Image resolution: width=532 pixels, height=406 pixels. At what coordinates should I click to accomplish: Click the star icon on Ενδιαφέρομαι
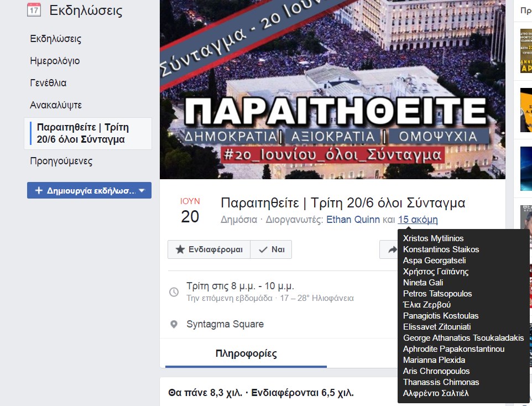(180, 249)
